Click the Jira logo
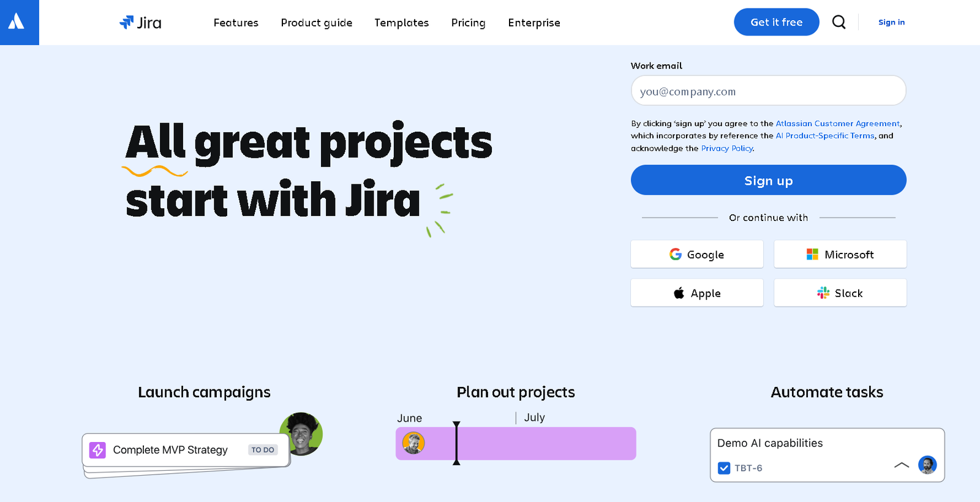This screenshot has width=980, height=502. 140,23
